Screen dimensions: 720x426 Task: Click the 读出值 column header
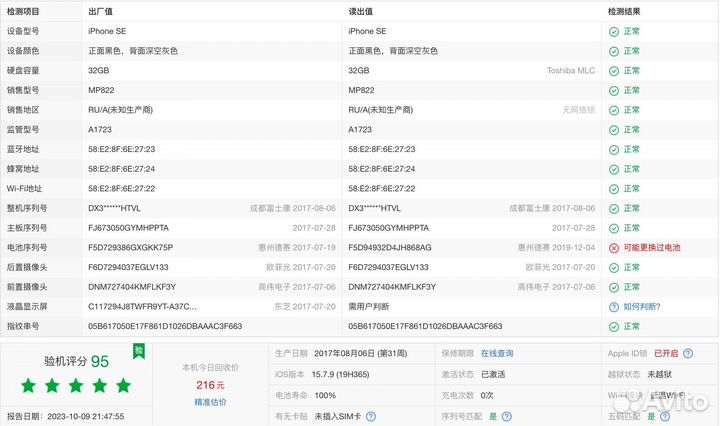[361, 11]
